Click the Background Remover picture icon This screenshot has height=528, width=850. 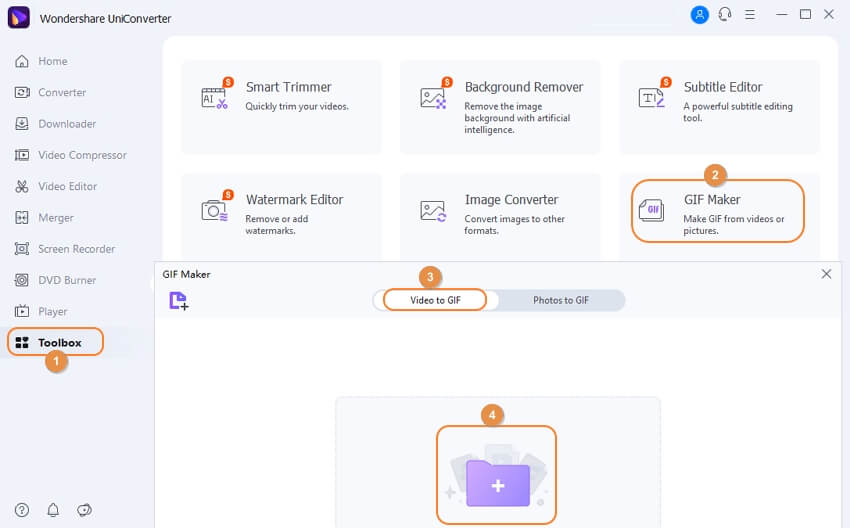[433, 98]
